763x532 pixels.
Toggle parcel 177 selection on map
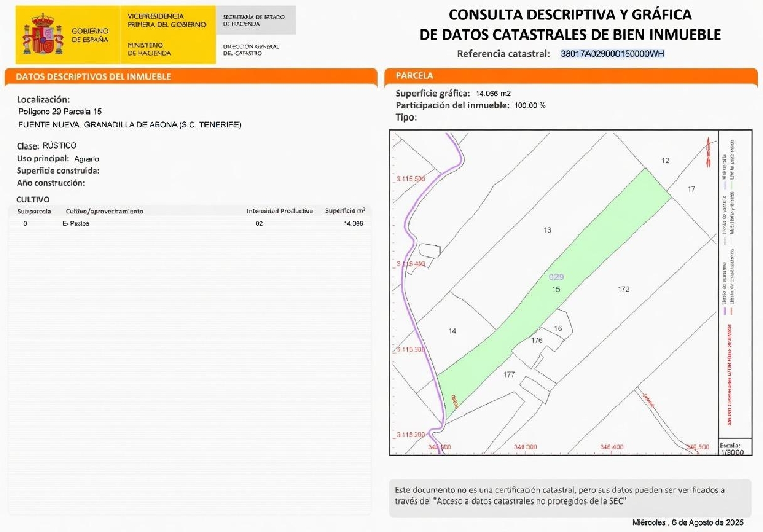tap(509, 374)
